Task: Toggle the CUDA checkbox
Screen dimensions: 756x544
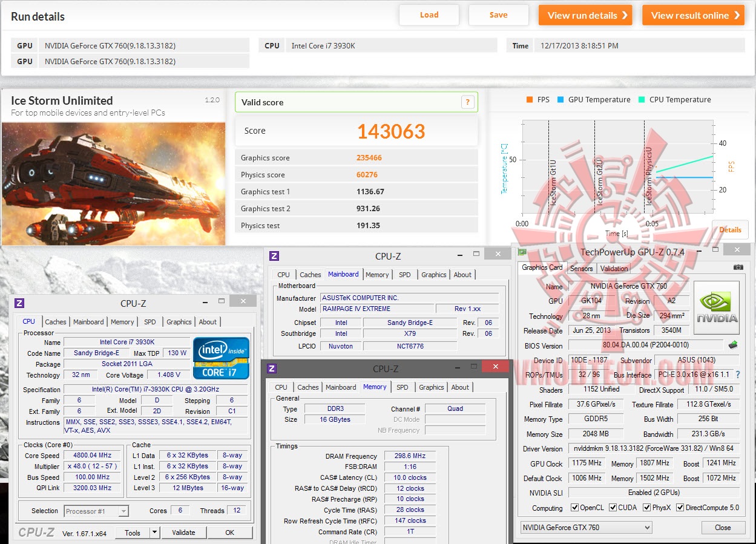Action: pos(613,508)
